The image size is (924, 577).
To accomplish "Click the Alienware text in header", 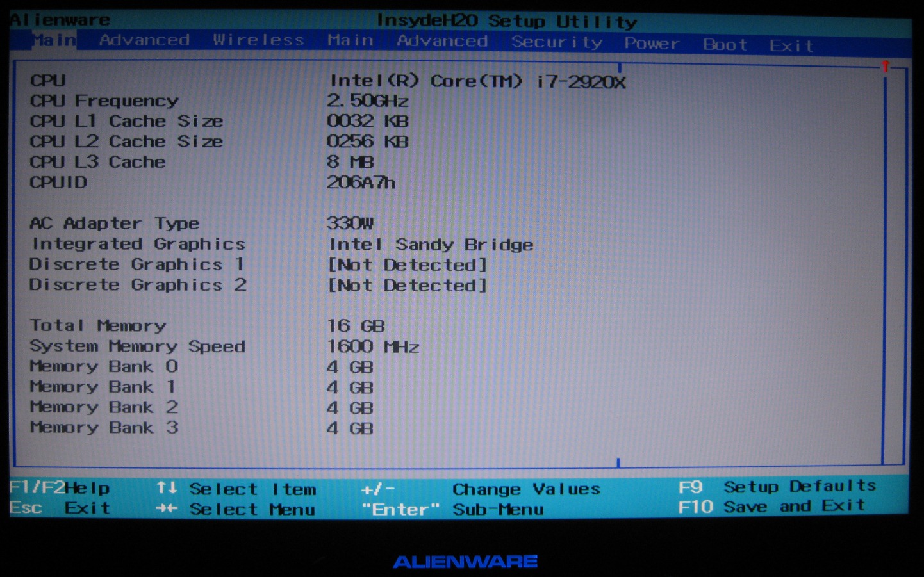I will (60, 20).
